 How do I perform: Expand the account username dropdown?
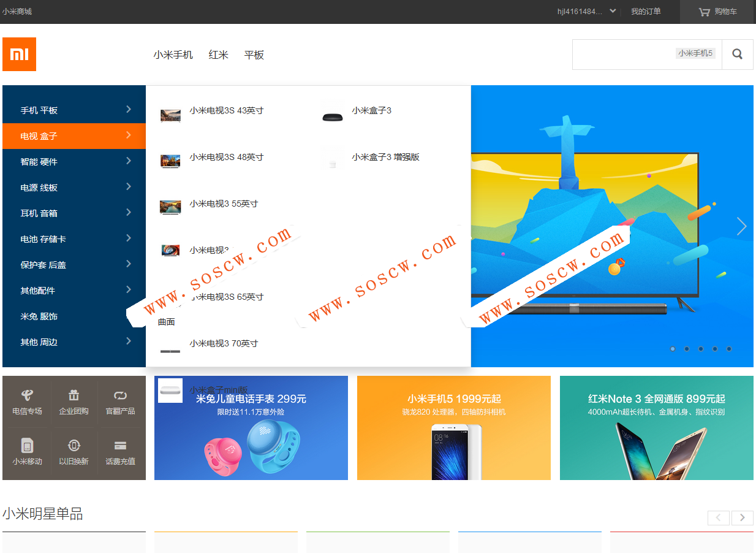613,11
